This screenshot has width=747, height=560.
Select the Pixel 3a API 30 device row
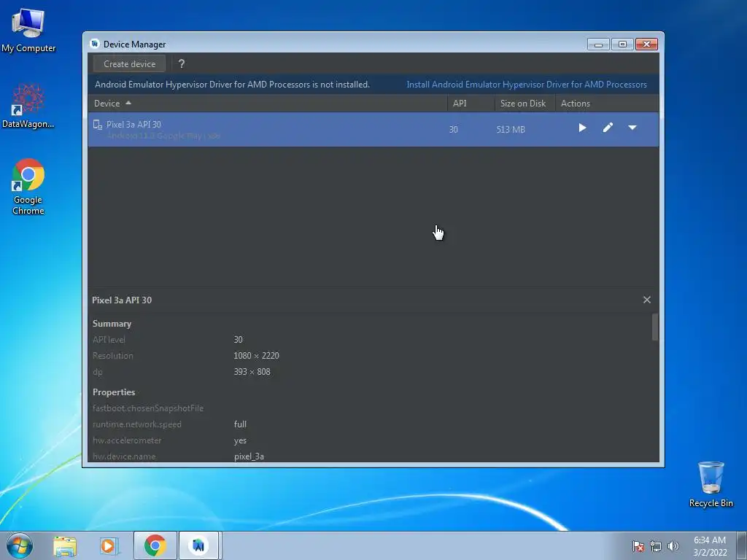(x=373, y=130)
